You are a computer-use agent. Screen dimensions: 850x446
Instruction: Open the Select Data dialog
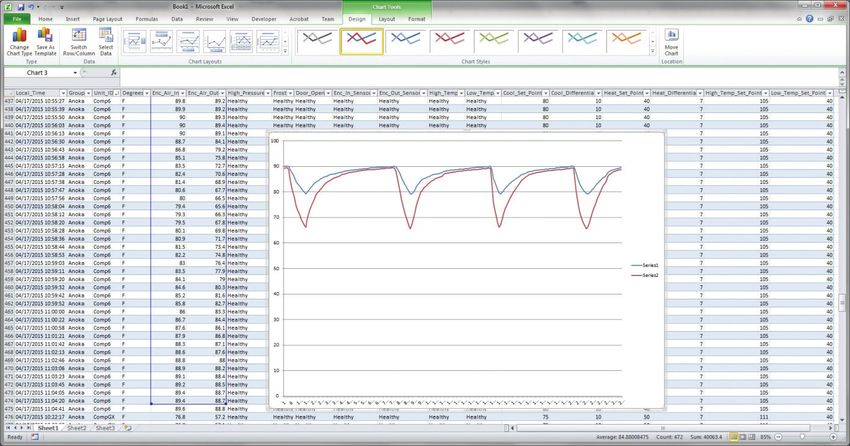106,42
